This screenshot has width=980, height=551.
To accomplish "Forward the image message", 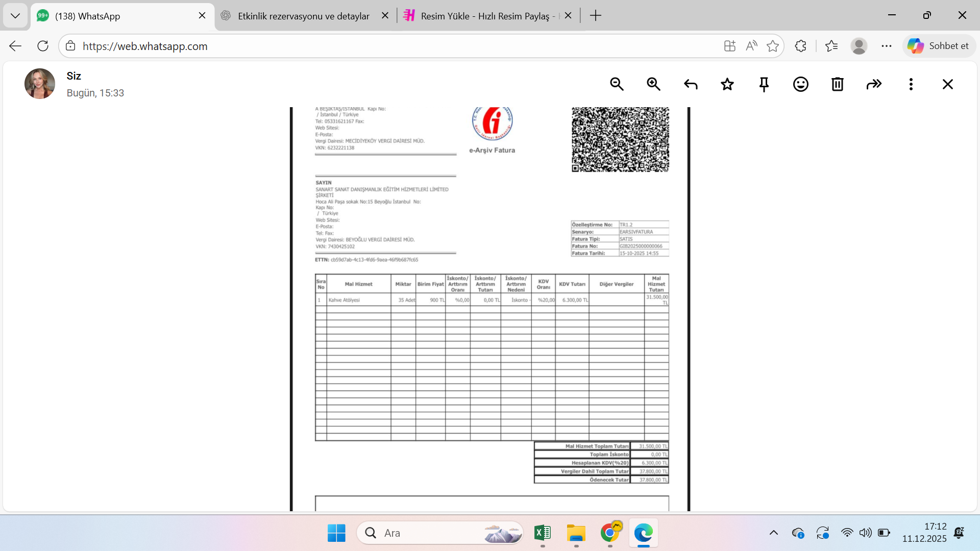I will tap(874, 84).
